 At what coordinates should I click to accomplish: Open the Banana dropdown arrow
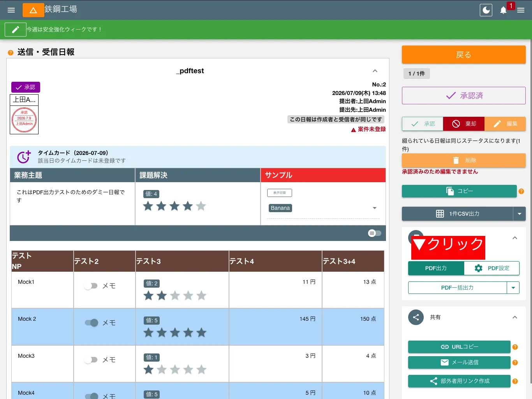tap(375, 208)
